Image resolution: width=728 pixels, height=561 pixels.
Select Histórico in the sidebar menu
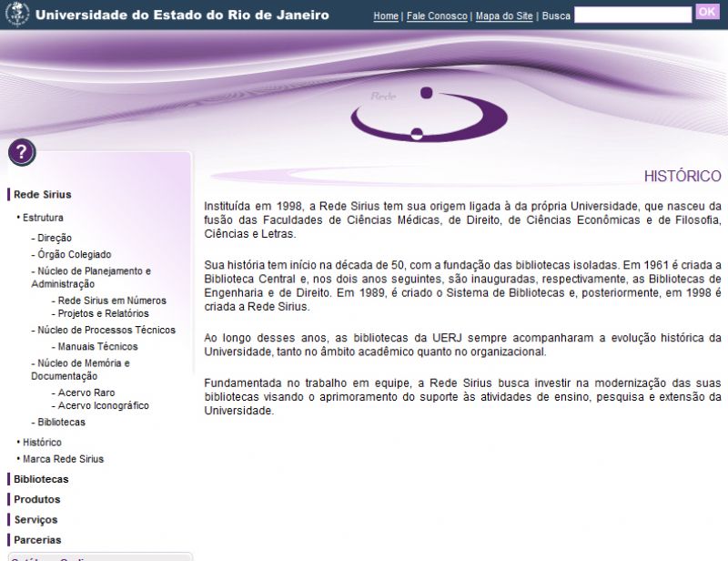42,443
